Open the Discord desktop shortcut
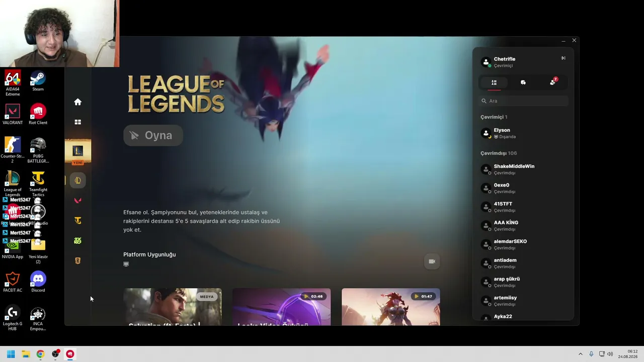This screenshot has width=644, height=362. click(38, 283)
